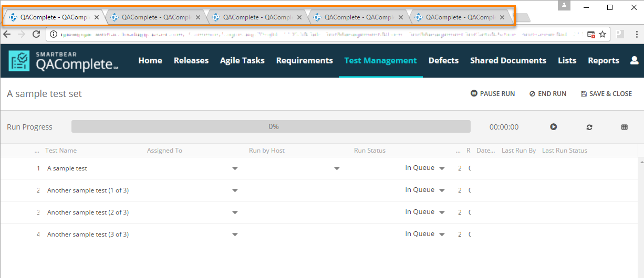This screenshot has height=278, width=644.
Task: Click END RUN
Action: click(x=548, y=94)
